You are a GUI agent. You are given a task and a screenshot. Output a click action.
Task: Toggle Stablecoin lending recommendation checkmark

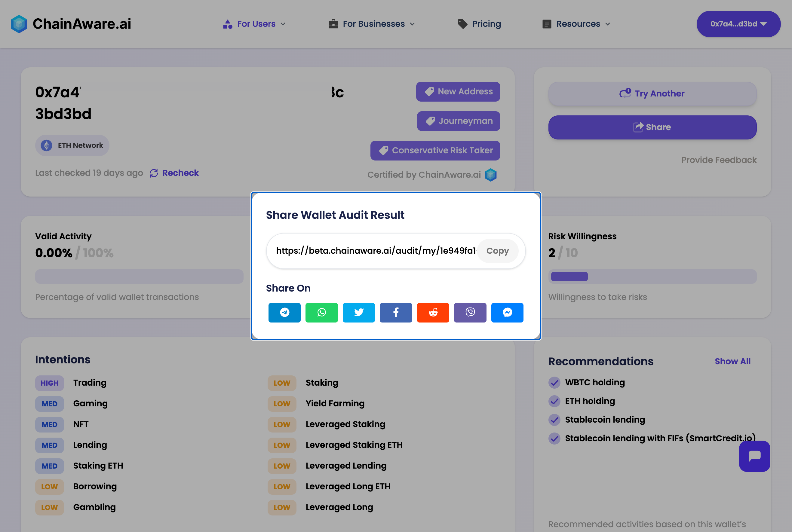click(x=554, y=420)
